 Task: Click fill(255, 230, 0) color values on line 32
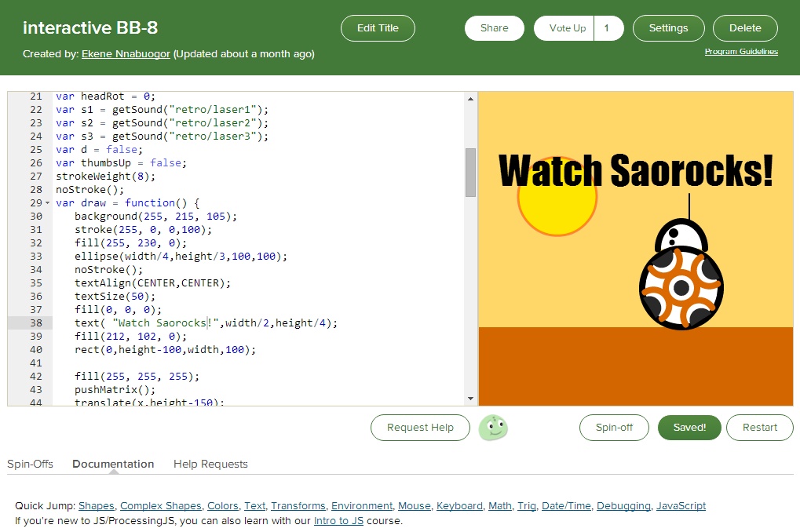click(x=141, y=242)
